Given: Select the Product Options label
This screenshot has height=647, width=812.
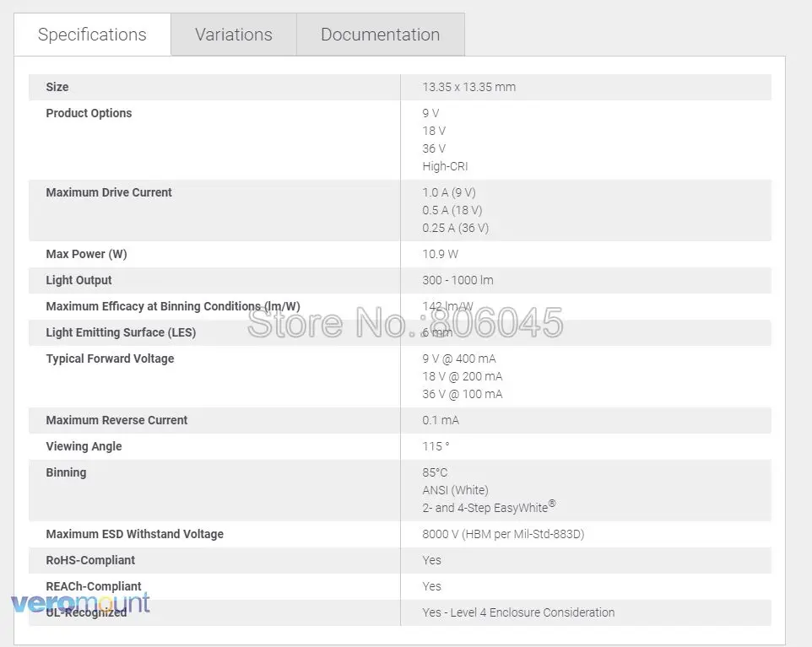Looking at the screenshot, I should (89, 113).
